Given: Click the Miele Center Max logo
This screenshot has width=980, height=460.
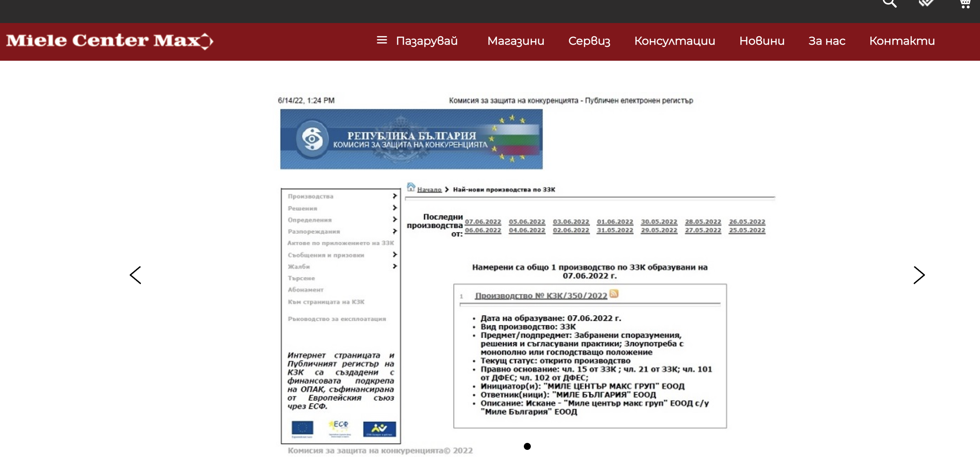Looking at the screenshot, I should 110,41.
